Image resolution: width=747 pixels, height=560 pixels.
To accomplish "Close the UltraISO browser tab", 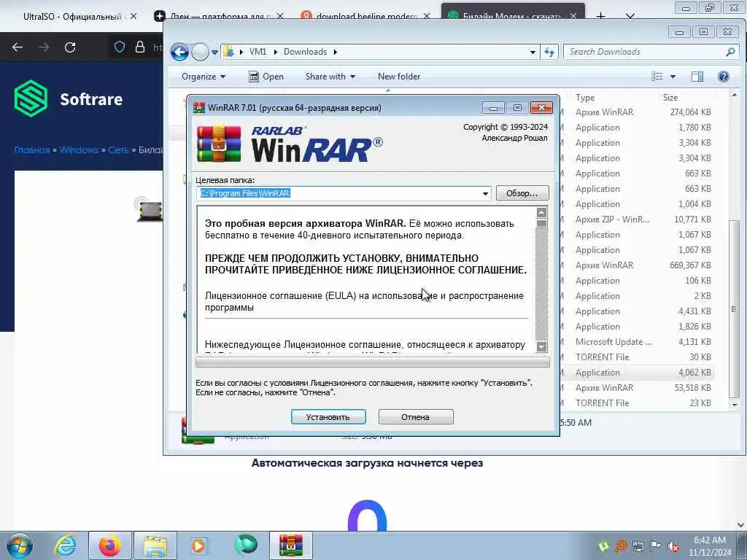I will pos(133,16).
